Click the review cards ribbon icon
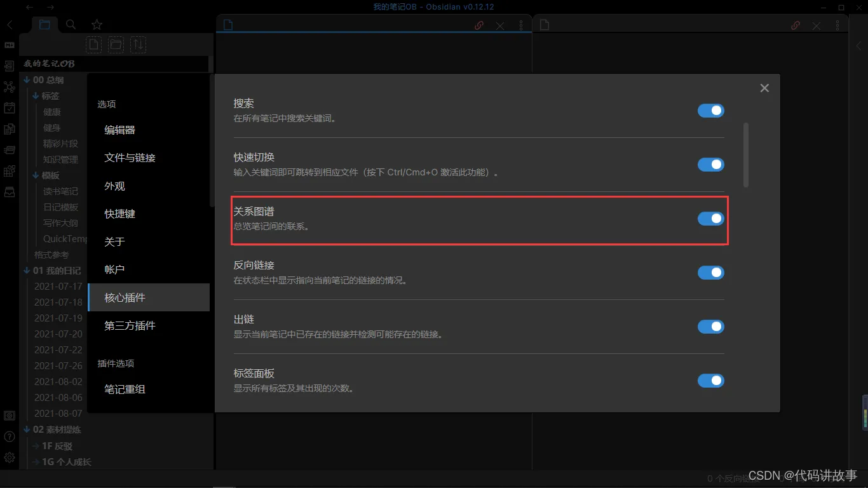 pos(10,150)
